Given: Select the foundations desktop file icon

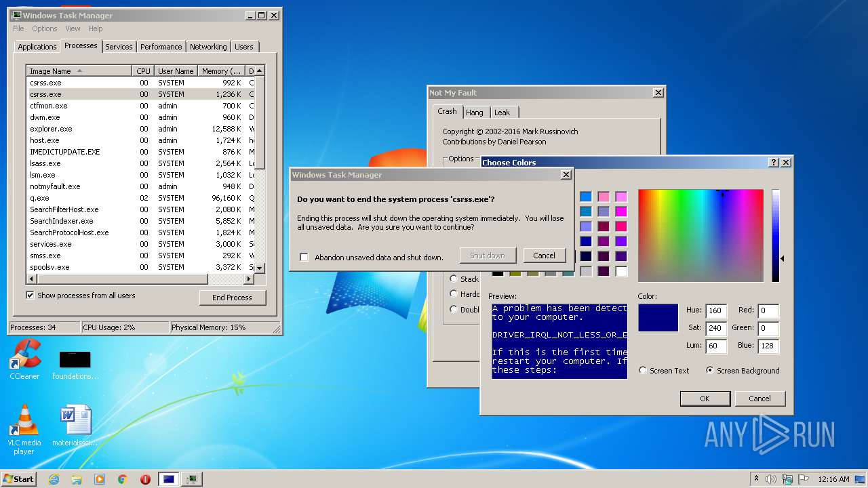Looking at the screenshot, I should coord(75,365).
